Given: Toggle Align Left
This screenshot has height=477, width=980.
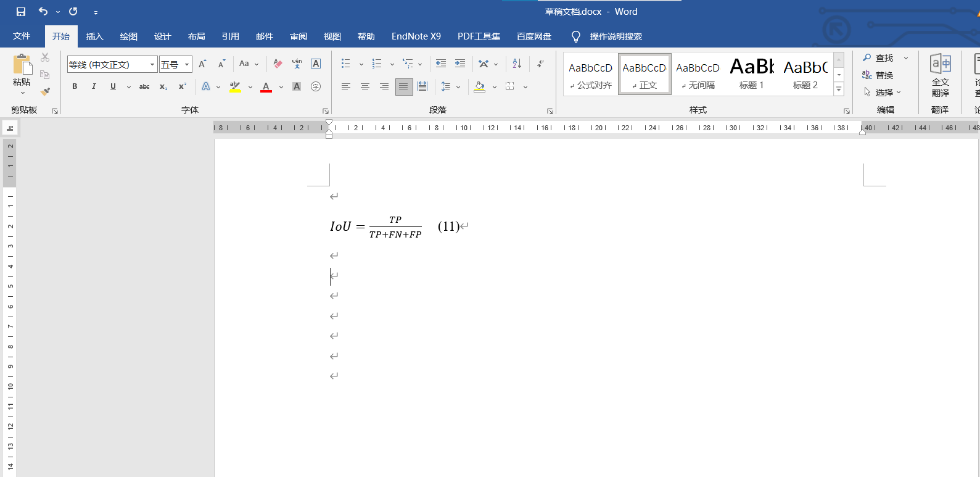Looking at the screenshot, I should click(346, 86).
